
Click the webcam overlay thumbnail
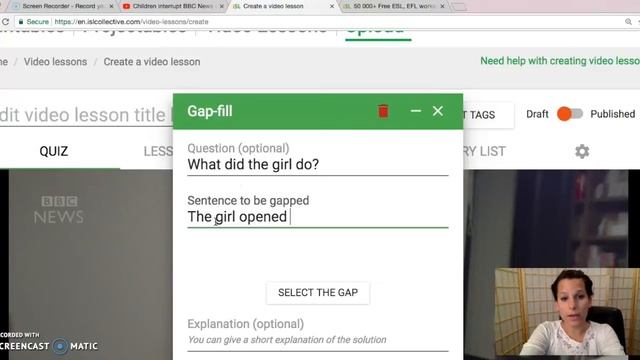(x=567, y=313)
